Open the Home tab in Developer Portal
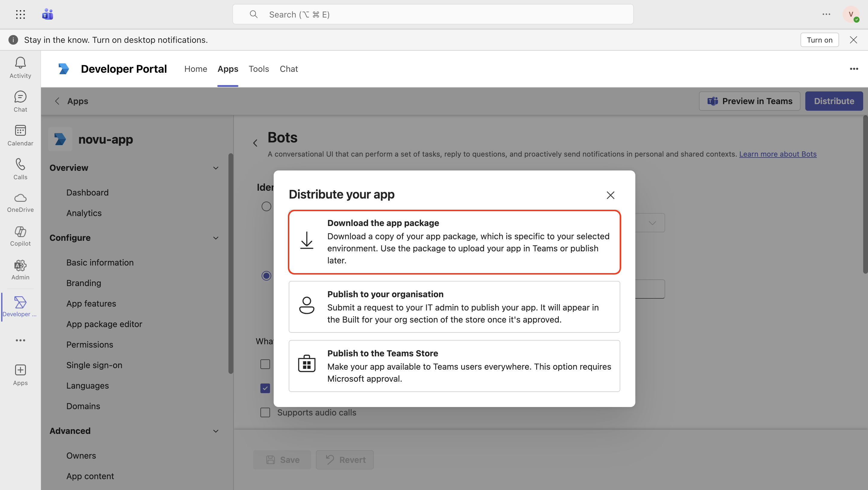 coord(195,69)
